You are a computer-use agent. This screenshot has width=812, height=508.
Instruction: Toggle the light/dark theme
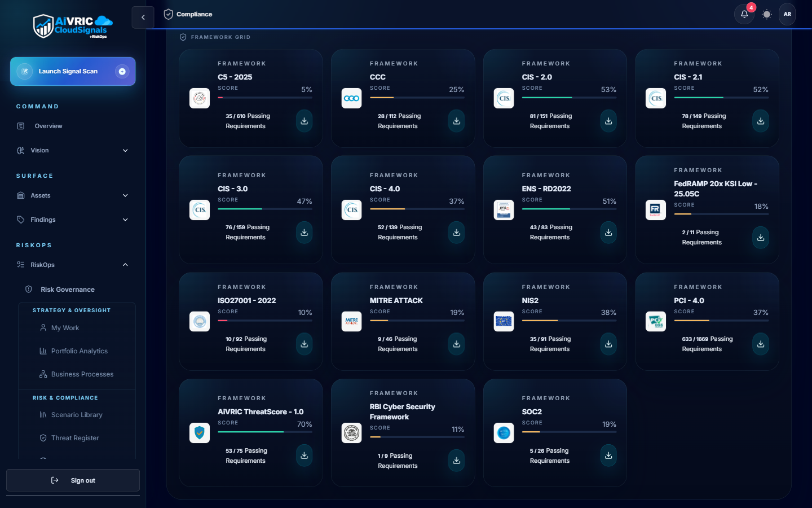pos(766,14)
